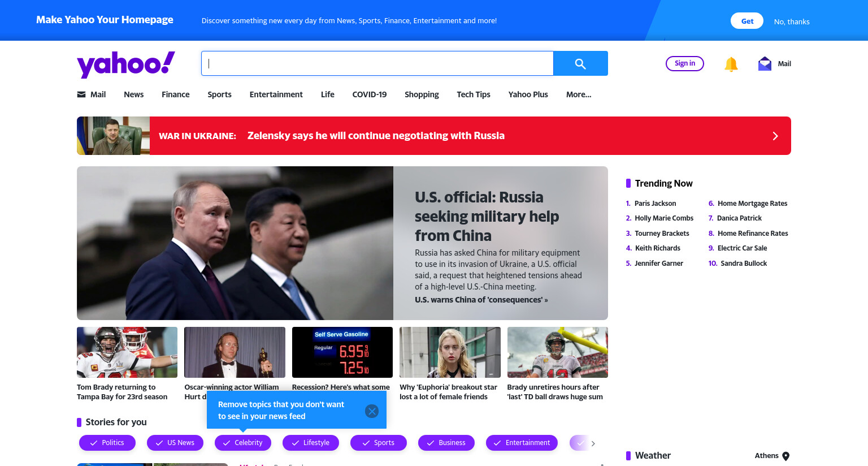
Task: Focus the Yahoo search input field
Action: coord(377,63)
